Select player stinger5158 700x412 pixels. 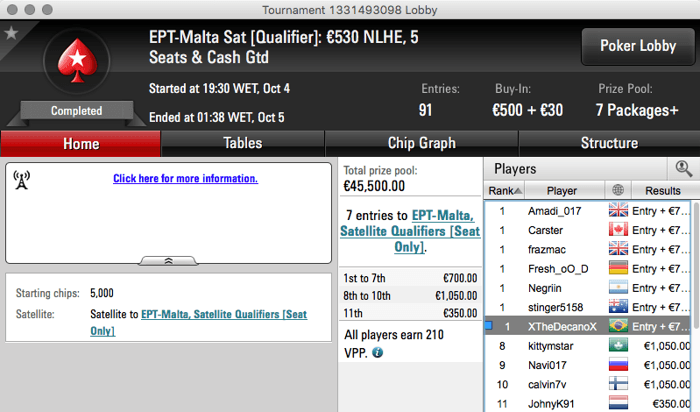(x=555, y=307)
